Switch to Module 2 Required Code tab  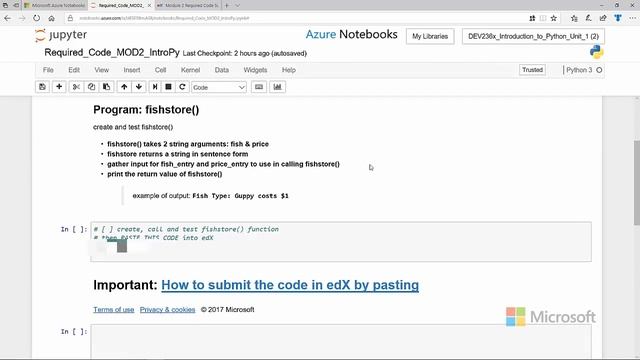[x=188, y=5]
